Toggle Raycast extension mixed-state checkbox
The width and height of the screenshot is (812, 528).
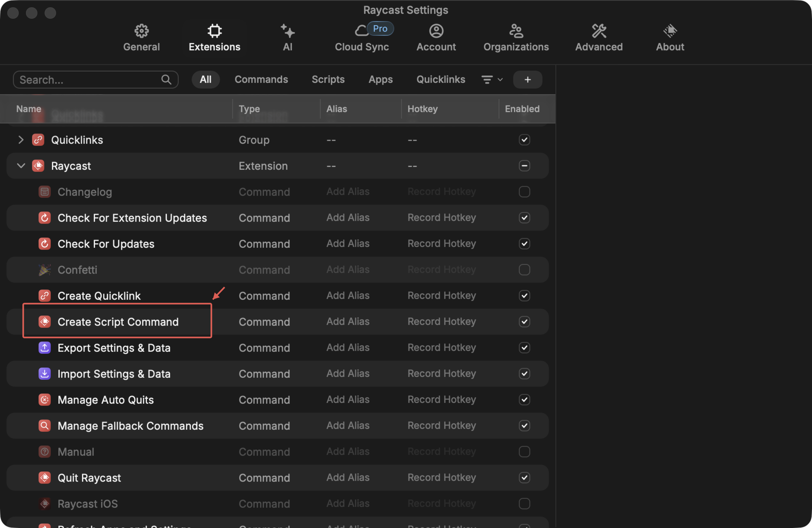coord(524,166)
